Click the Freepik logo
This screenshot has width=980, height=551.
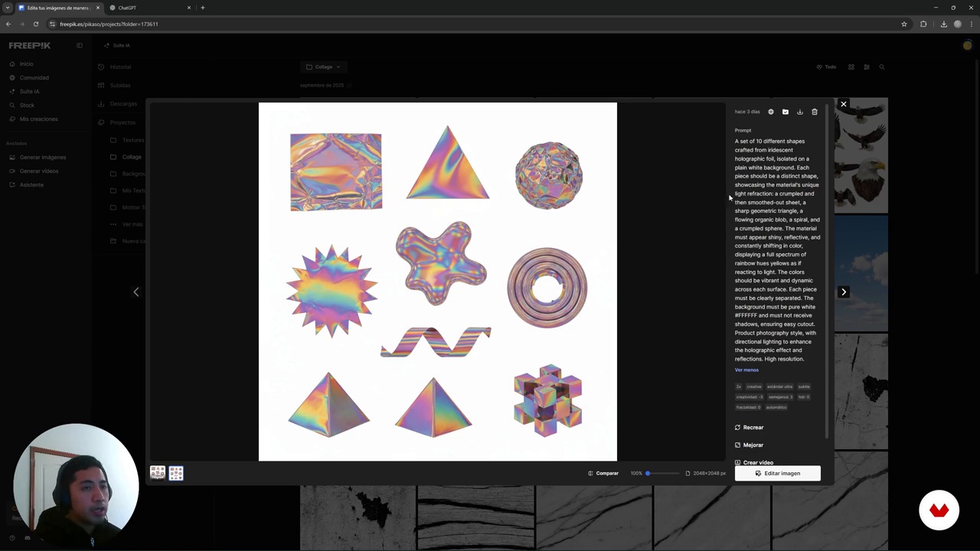30,45
